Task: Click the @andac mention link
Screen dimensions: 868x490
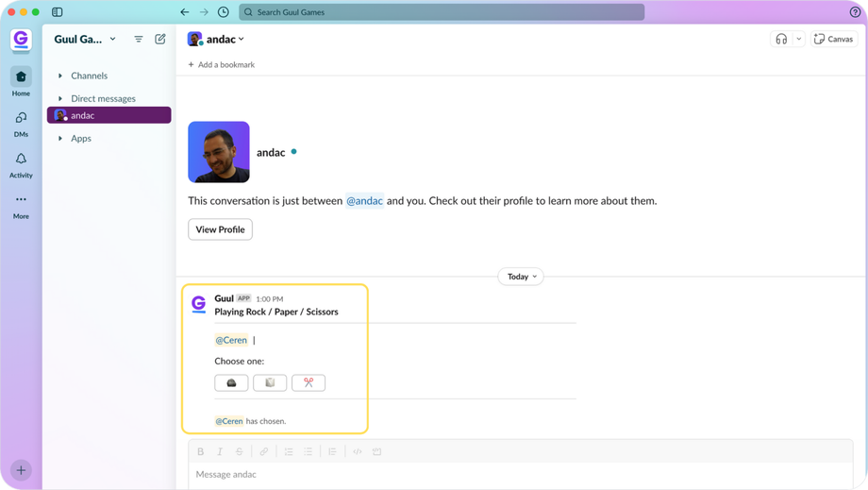Action: click(x=364, y=201)
